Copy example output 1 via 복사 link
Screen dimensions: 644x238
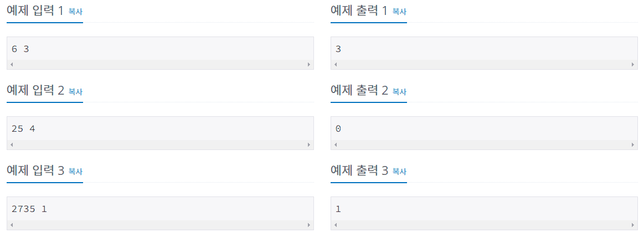coord(399,12)
